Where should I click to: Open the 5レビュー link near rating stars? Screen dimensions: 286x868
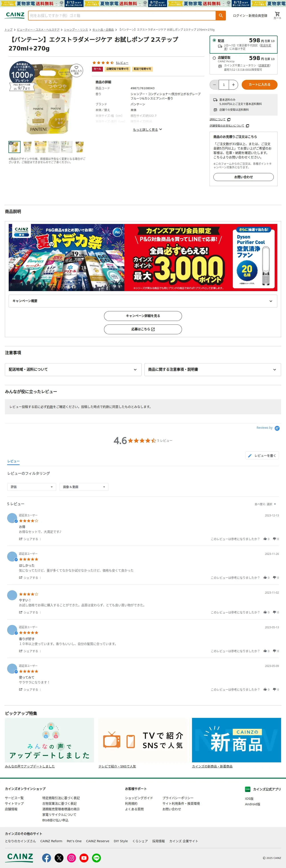coord(122,63)
